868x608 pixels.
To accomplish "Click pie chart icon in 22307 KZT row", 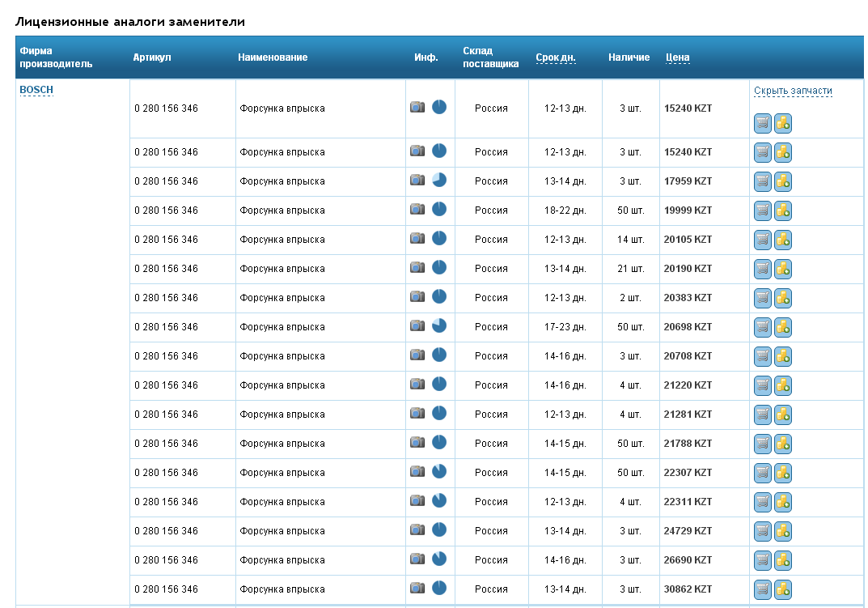I will coord(439,471).
